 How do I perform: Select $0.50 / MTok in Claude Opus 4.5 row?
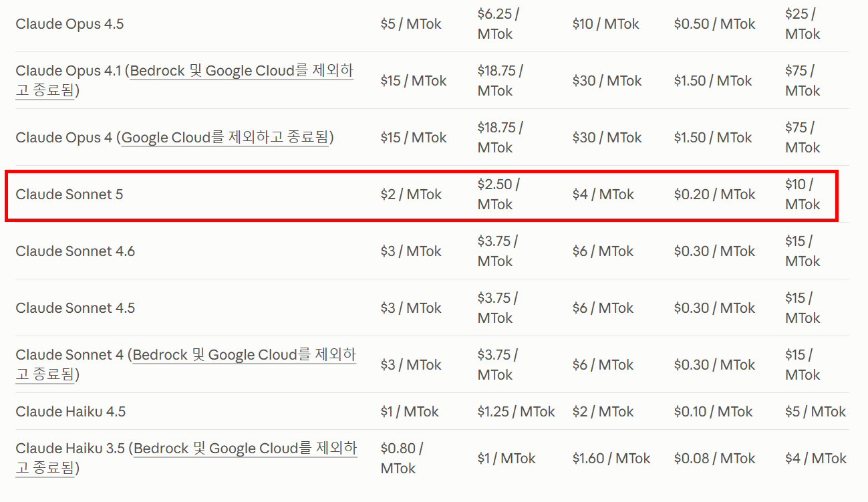click(x=715, y=24)
